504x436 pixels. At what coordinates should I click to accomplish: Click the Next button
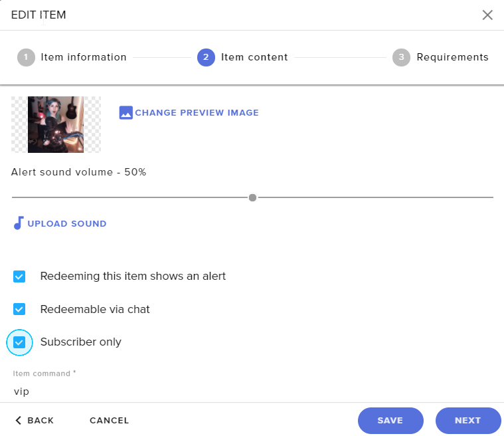467,420
